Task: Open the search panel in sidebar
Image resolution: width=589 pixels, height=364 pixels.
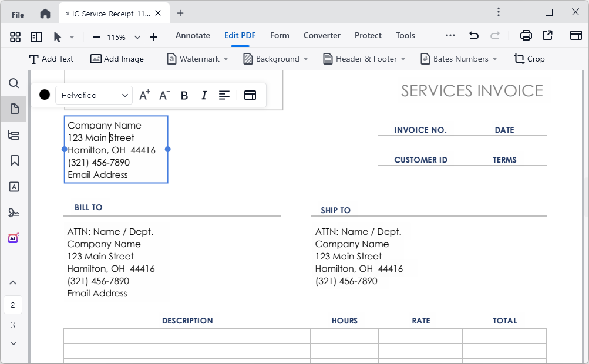Action: [14, 83]
